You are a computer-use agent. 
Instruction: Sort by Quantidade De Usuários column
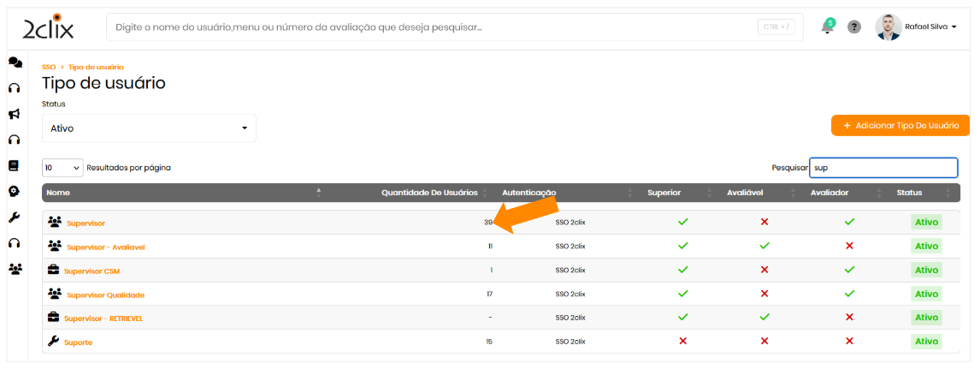coord(429,193)
